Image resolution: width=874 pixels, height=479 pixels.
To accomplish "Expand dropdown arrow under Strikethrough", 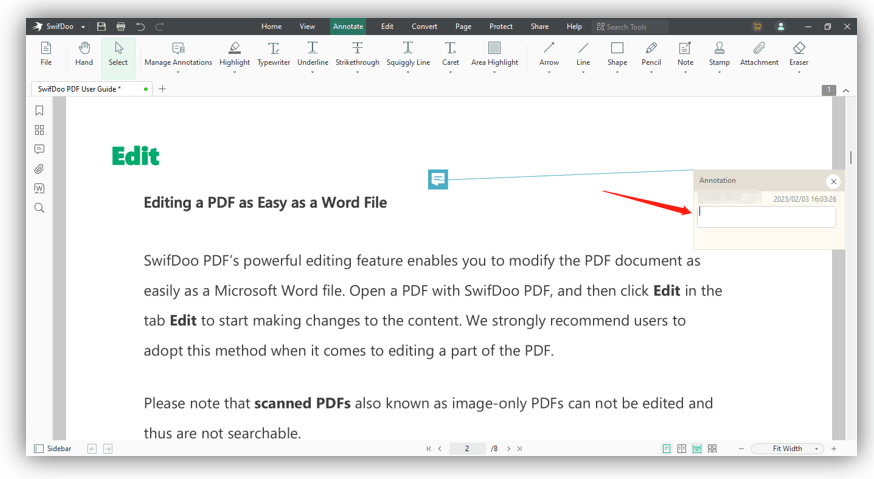I will coord(357,72).
